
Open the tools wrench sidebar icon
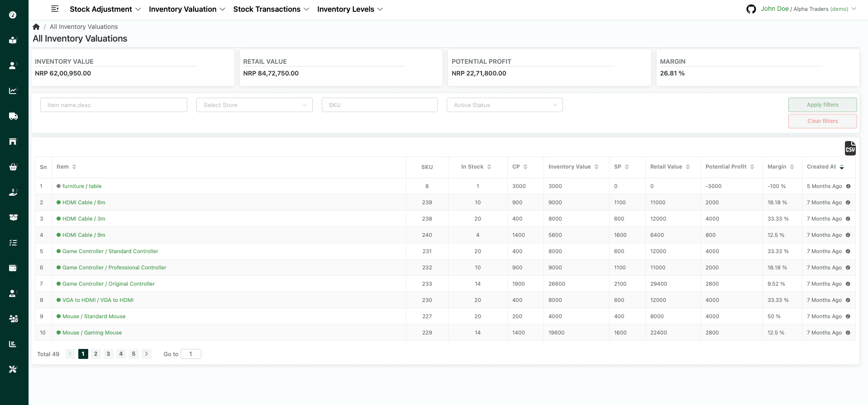pyautogui.click(x=13, y=369)
